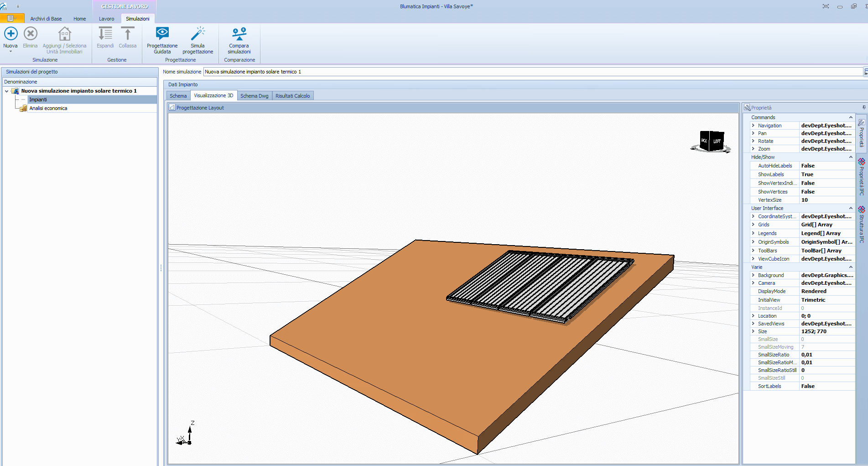Click the Elimina delete icon
Viewport: 868px width, 466px height.
coord(30,34)
